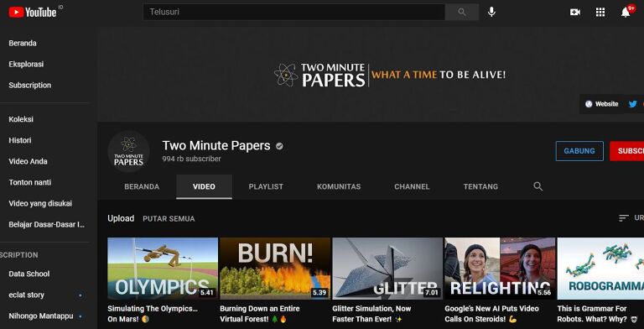Viewport: 644px width, 329px height.
Task: Switch to the KOMUNITAS tab
Action: pyautogui.click(x=339, y=186)
